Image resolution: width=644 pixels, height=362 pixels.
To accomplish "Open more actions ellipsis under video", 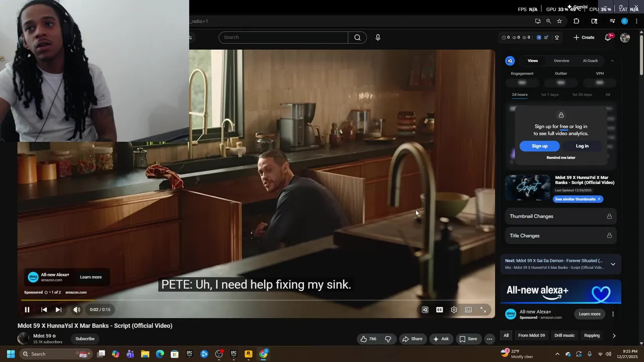I will (x=490, y=339).
